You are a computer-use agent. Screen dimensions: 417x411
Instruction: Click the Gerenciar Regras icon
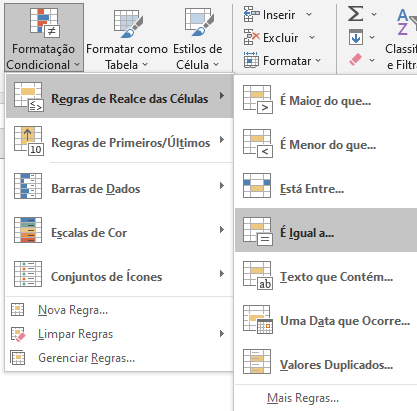[x=17, y=357]
